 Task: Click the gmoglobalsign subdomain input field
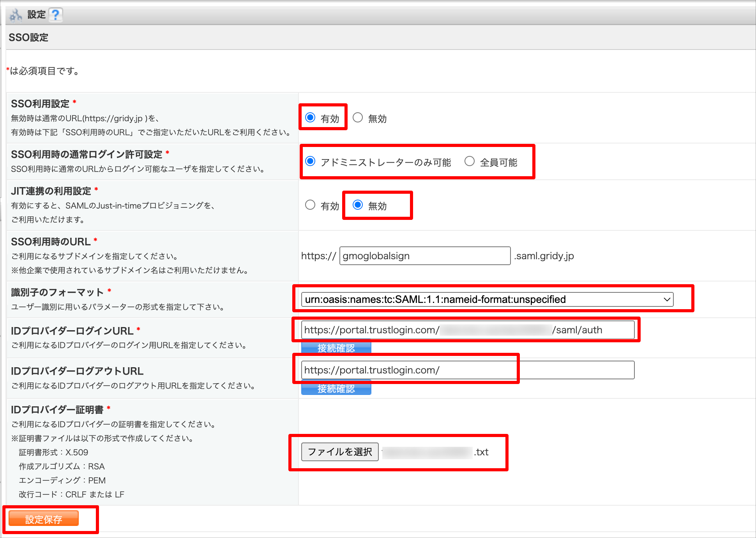tap(425, 256)
